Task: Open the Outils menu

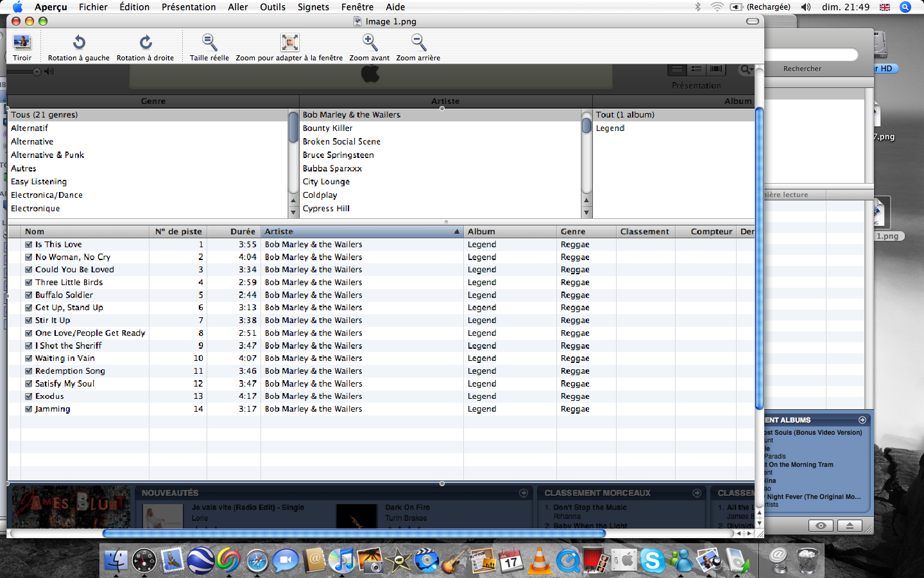Action: [273, 7]
